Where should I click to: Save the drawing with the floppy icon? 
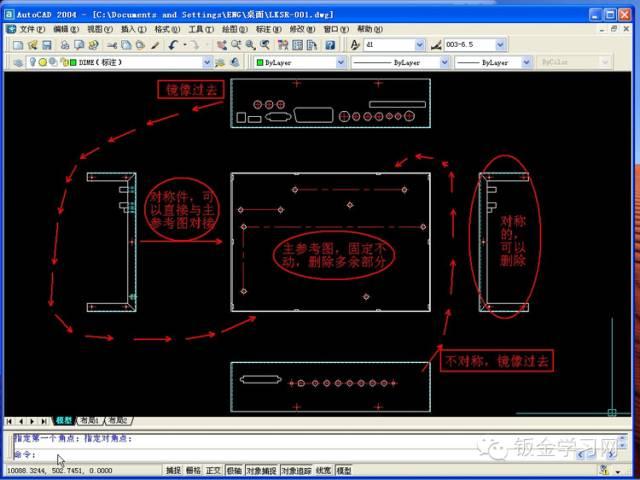tap(46, 45)
